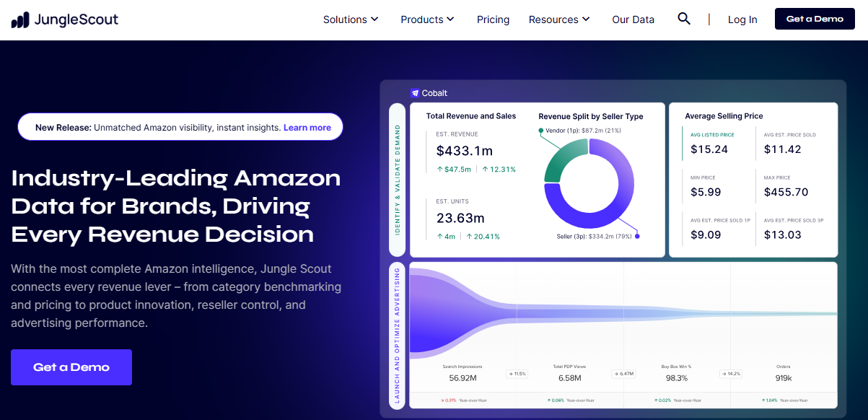The image size is (868, 420).
Task: Click the 6.58M Total PDP Views value
Action: click(570, 377)
